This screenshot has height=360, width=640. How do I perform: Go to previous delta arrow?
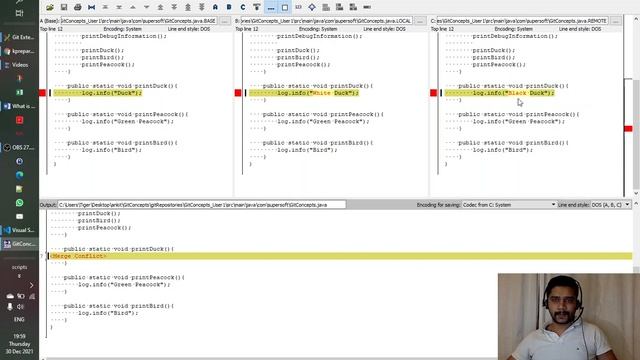(x=133, y=7)
